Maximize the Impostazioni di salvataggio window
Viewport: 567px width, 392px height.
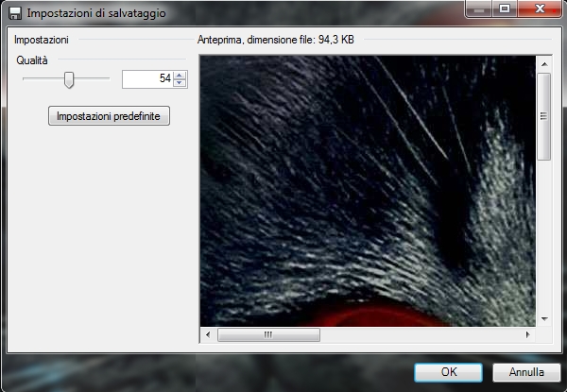coord(504,9)
